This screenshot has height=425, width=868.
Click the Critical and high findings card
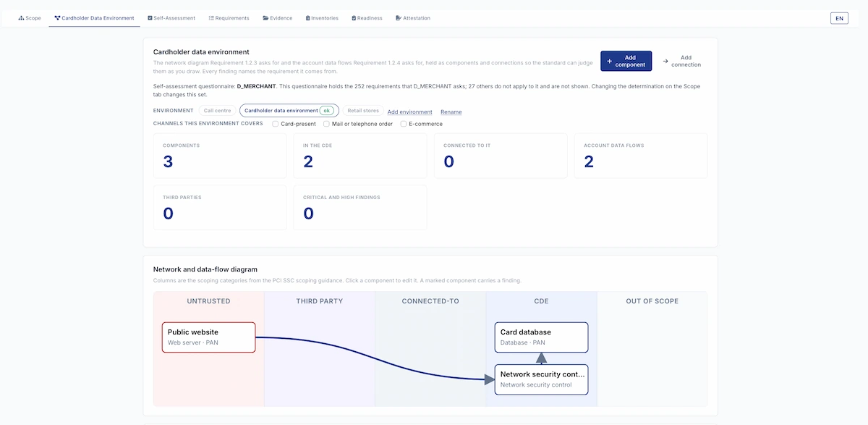pos(360,208)
